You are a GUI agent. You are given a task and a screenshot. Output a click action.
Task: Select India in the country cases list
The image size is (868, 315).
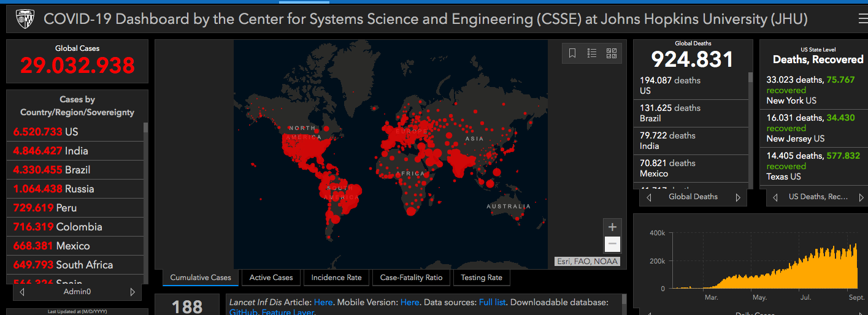pyautogui.click(x=50, y=151)
